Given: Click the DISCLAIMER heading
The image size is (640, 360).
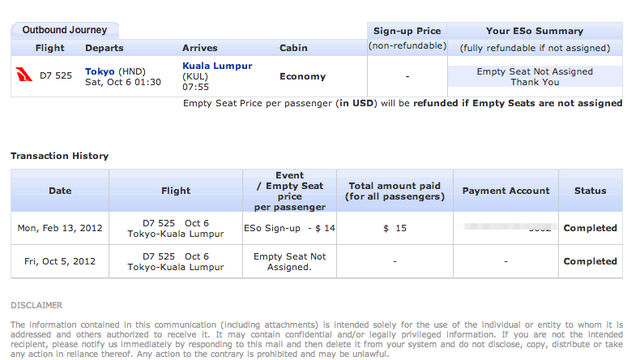Looking at the screenshot, I should tap(36, 305).
